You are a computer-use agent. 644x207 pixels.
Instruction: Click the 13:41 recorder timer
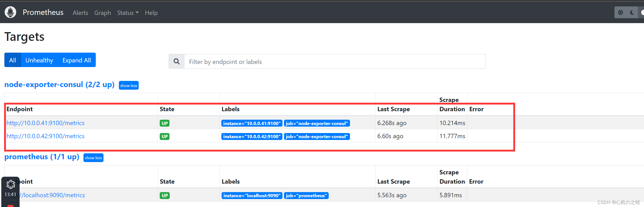pyautogui.click(x=10, y=194)
